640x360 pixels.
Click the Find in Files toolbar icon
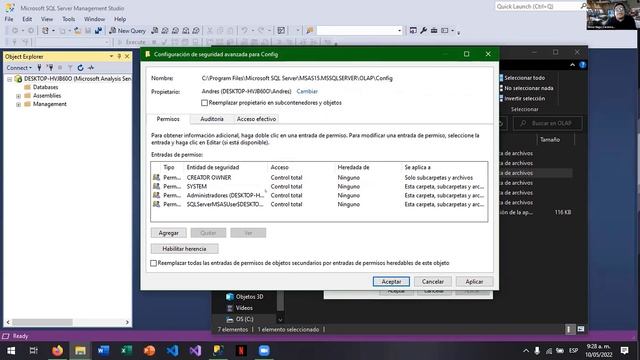pos(310,31)
